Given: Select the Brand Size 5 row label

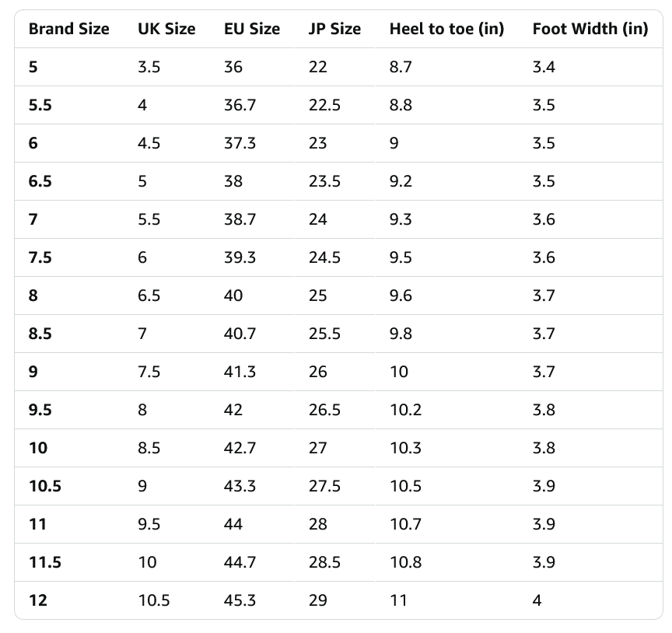Looking at the screenshot, I should [x=33, y=67].
